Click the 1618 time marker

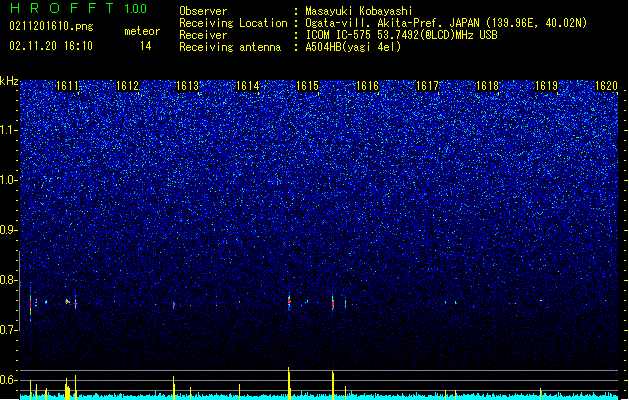click(x=487, y=86)
